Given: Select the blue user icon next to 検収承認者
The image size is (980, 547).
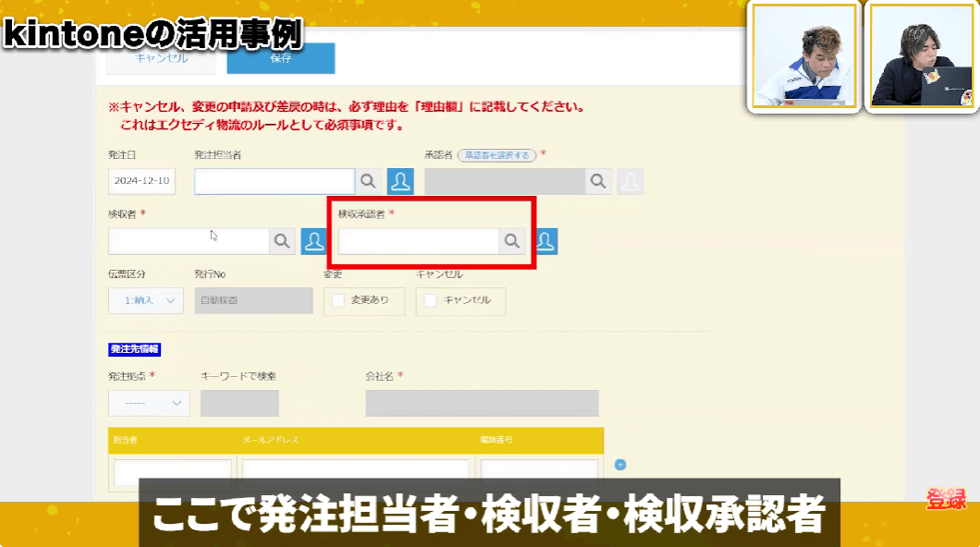Looking at the screenshot, I should point(545,241).
